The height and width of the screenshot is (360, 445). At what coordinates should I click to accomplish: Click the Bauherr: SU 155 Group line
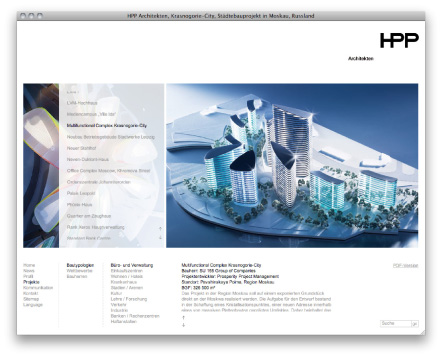[x=219, y=271]
